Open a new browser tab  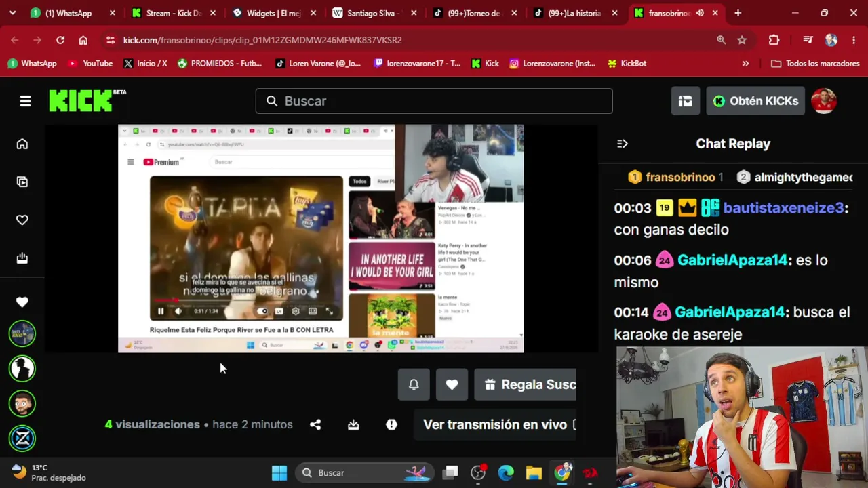tap(738, 13)
